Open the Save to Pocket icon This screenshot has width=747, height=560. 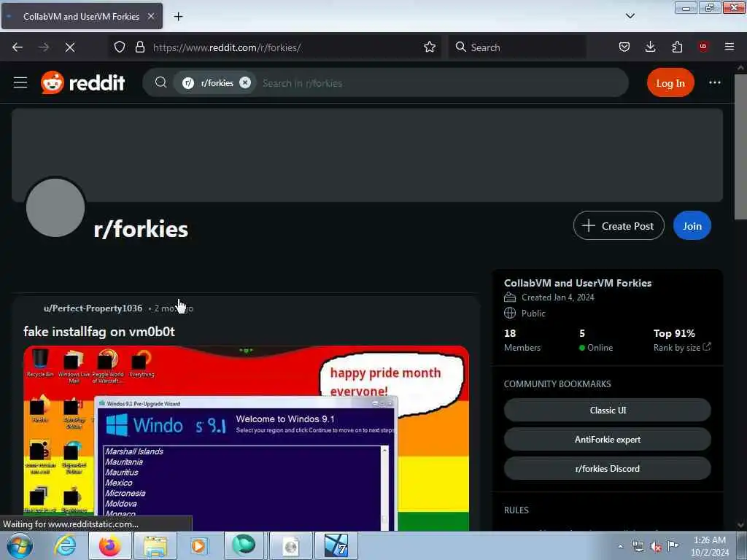point(624,47)
